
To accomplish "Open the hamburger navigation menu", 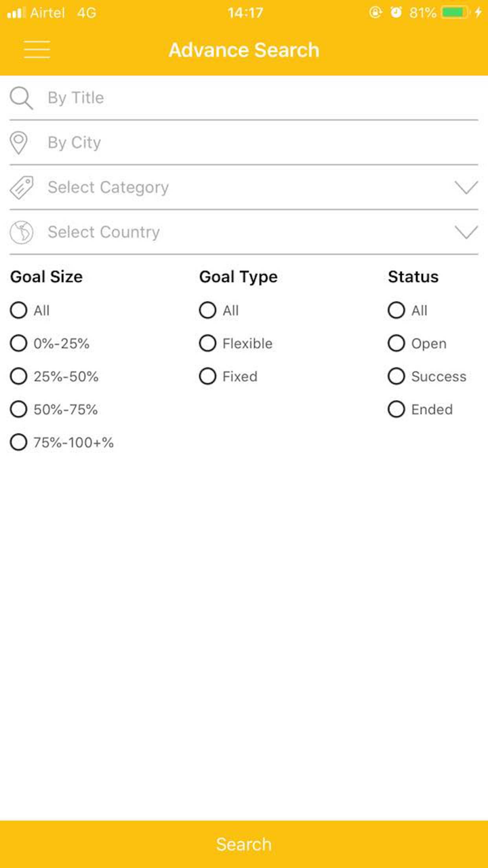I will pos(37,50).
